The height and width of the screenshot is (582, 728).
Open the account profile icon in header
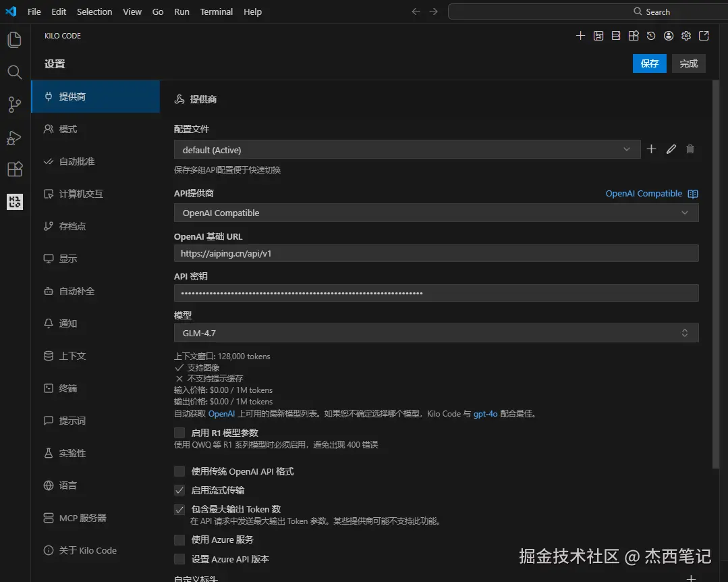click(669, 36)
